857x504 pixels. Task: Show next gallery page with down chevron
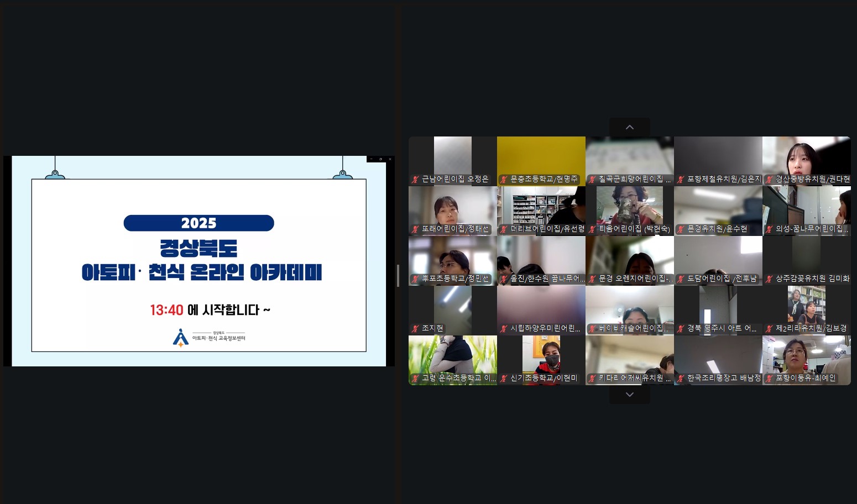pyautogui.click(x=629, y=395)
